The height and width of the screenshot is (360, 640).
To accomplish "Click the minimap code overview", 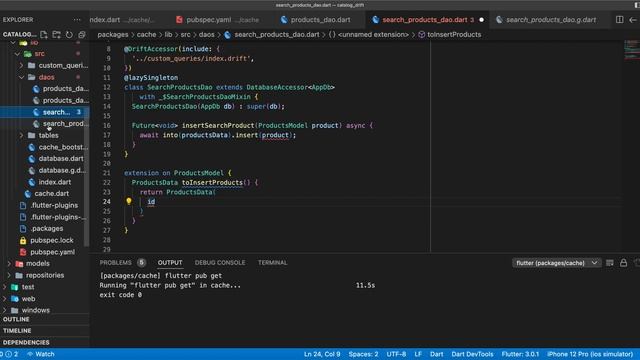I will (x=631, y=50).
